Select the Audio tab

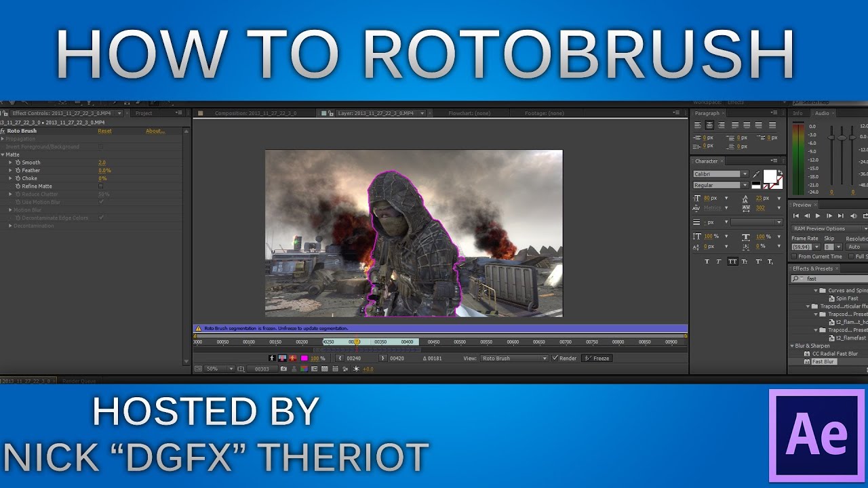coord(822,113)
